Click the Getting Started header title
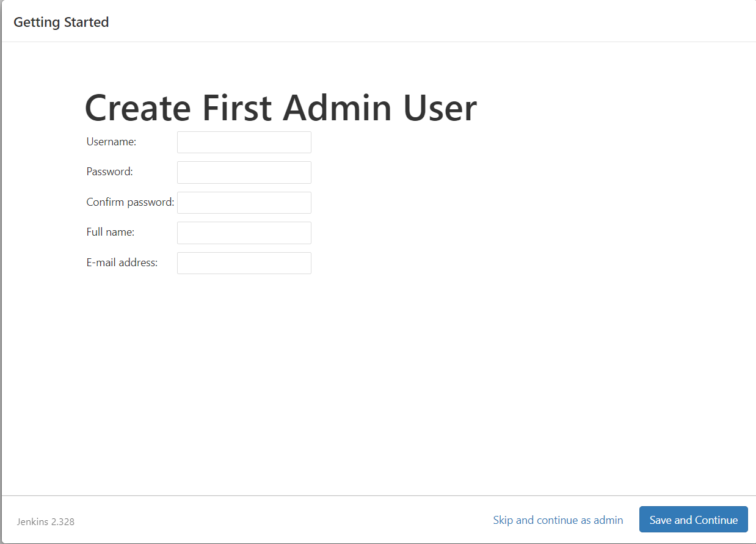The image size is (756, 544). pyautogui.click(x=61, y=22)
